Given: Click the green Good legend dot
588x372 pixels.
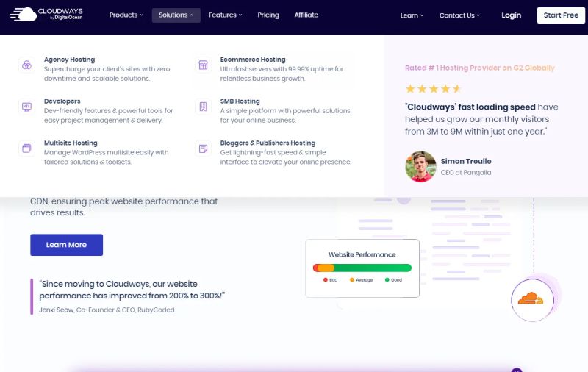Looking at the screenshot, I should 387,280.
